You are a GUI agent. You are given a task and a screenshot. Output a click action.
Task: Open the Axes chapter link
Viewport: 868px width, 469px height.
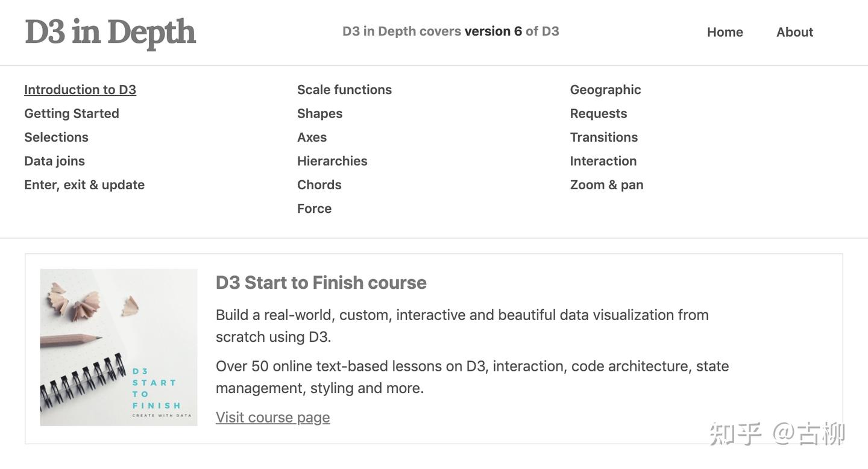[x=312, y=137]
